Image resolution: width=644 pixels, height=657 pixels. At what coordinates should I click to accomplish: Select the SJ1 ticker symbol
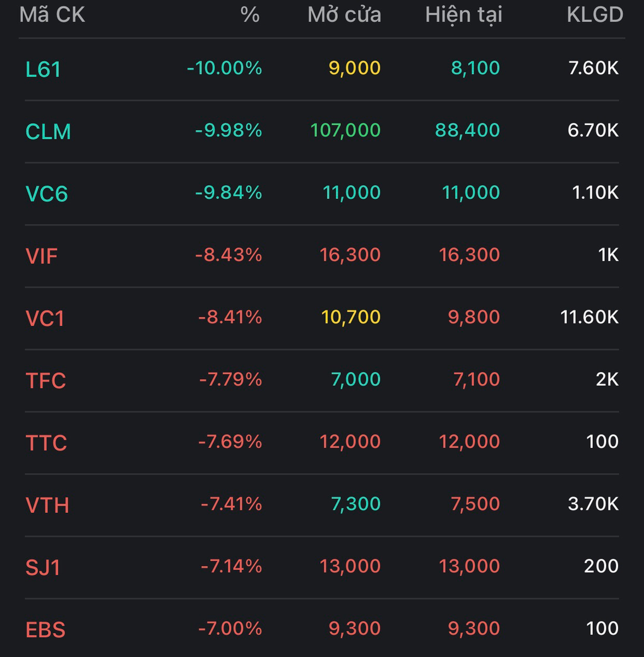[x=43, y=567]
